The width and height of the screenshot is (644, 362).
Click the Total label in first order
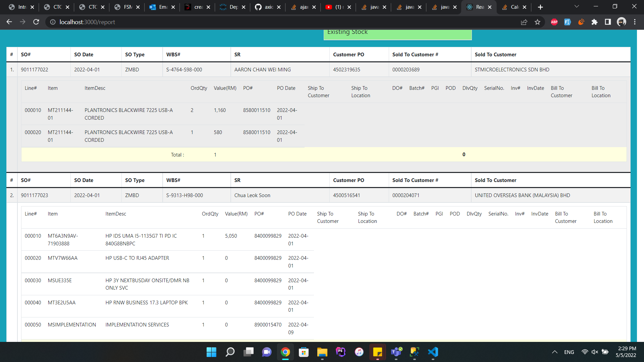pos(177,155)
